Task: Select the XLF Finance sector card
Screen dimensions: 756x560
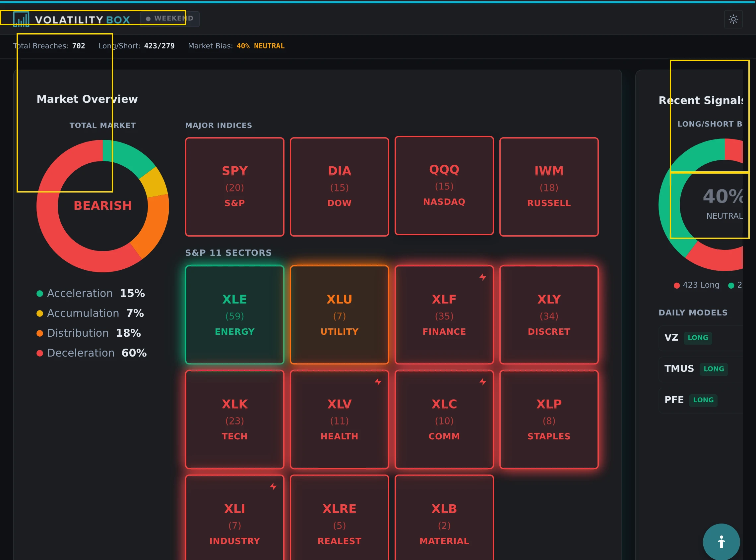Action: (444, 315)
